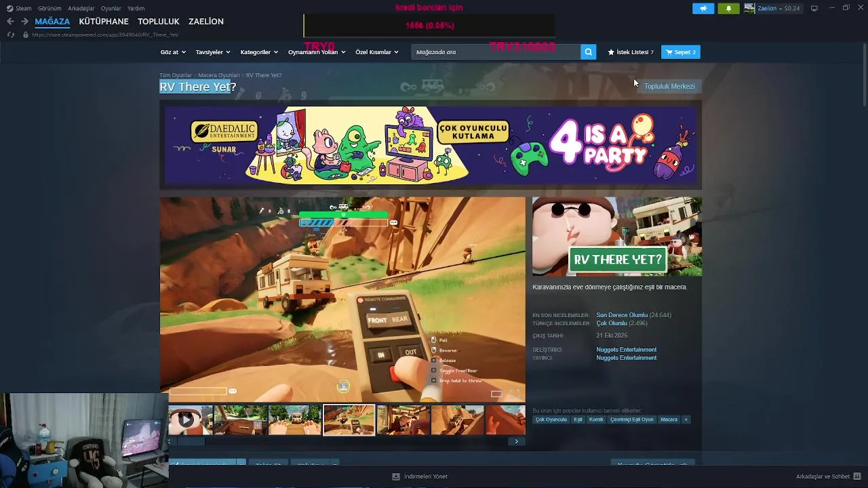The width and height of the screenshot is (868, 488).
Task: Expand the Tavsiyeler dropdown
Action: click(x=213, y=52)
